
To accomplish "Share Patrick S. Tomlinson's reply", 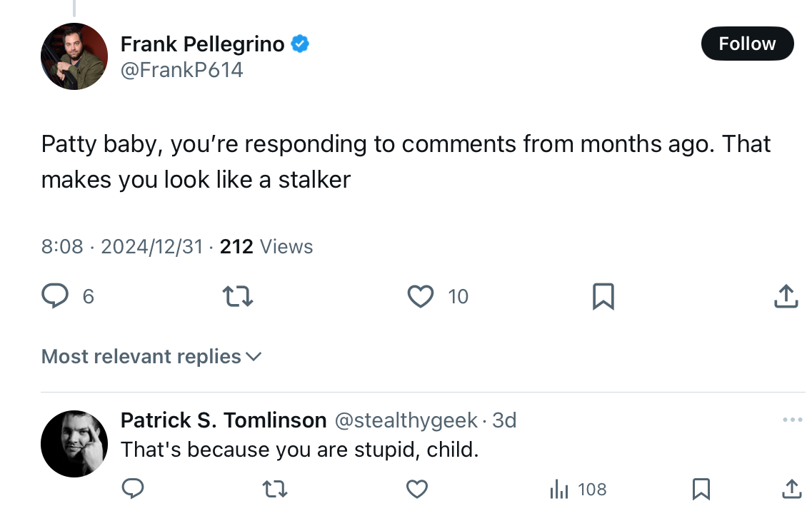I will [792, 489].
